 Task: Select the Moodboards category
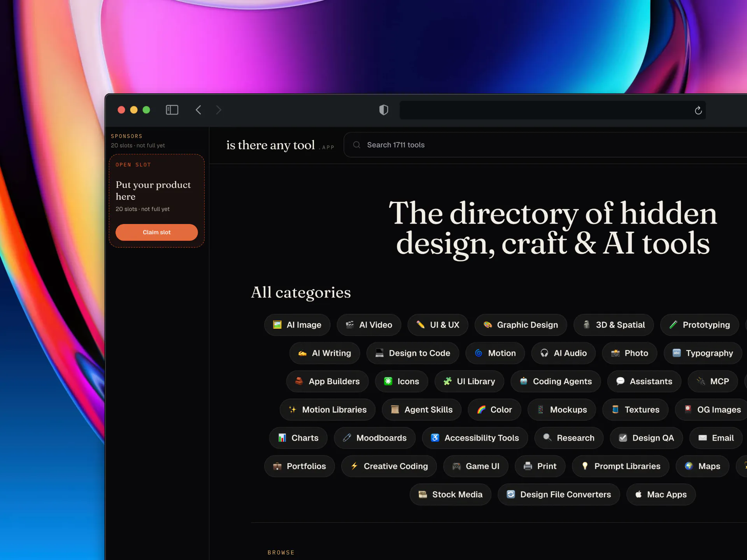tap(375, 438)
